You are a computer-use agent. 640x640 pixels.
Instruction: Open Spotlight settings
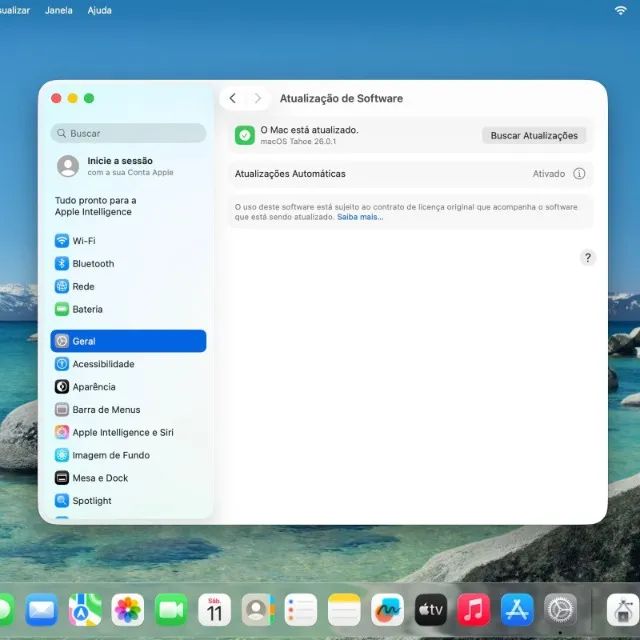pyautogui.click(x=128, y=501)
